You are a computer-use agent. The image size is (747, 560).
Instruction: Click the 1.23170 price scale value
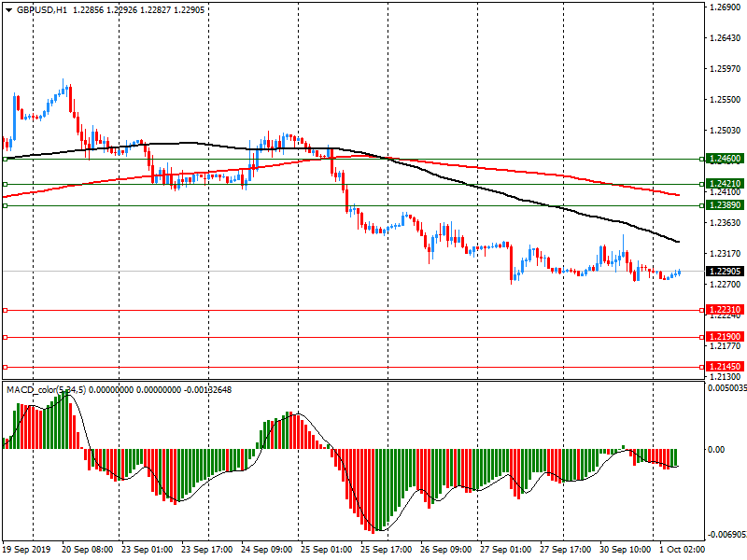tap(726, 254)
